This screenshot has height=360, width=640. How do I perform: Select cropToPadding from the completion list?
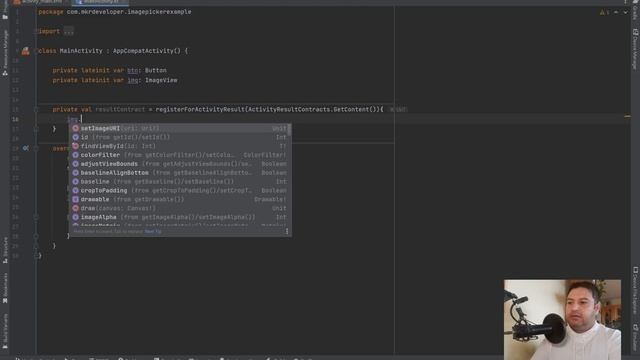[180, 191]
